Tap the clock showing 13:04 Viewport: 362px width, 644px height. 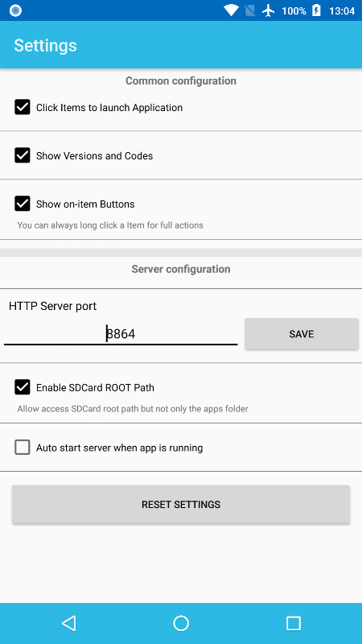tap(341, 11)
